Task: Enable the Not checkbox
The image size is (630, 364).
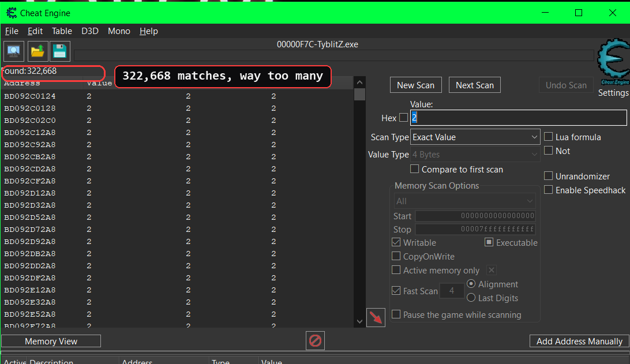Action: coord(548,151)
